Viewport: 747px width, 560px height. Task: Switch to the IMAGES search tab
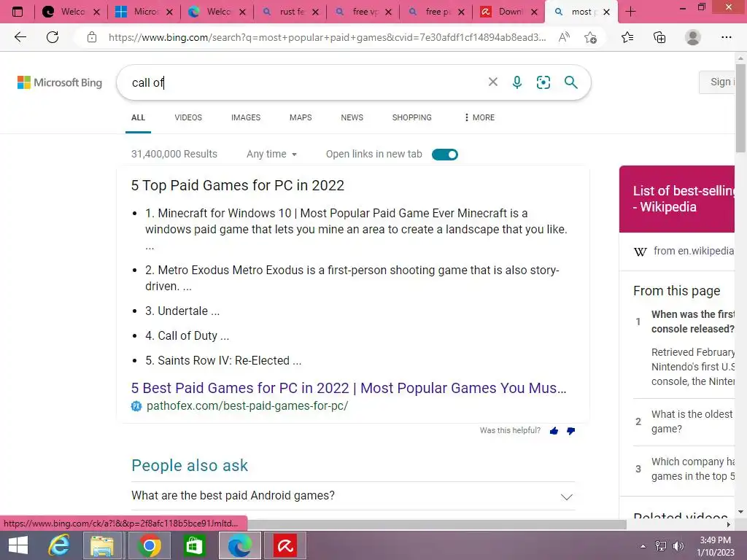click(x=246, y=117)
